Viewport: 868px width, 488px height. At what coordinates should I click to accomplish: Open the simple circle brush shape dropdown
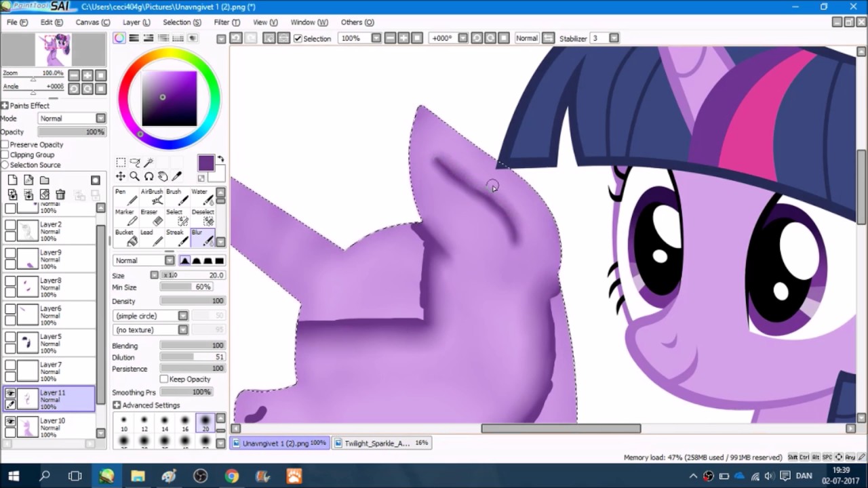click(x=151, y=316)
